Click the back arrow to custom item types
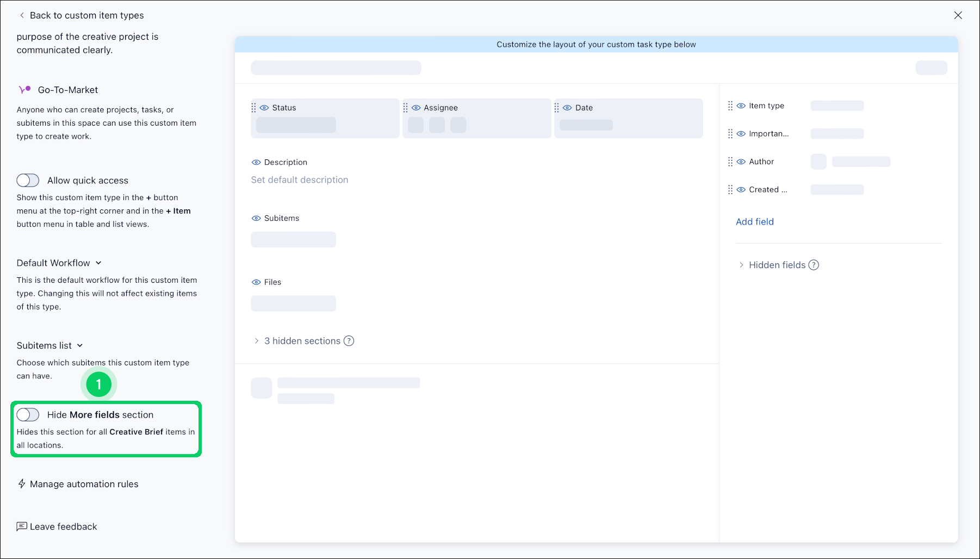This screenshot has width=980, height=559. point(21,15)
